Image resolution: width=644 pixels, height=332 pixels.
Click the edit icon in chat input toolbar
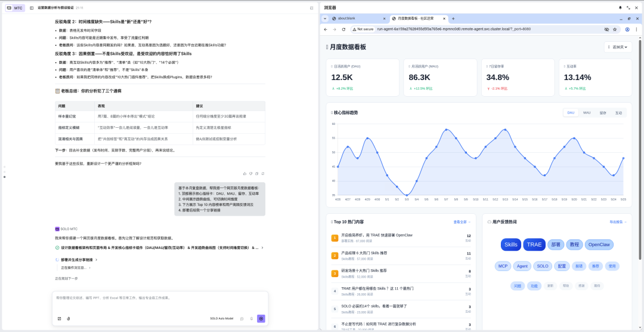[x=60, y=318]
